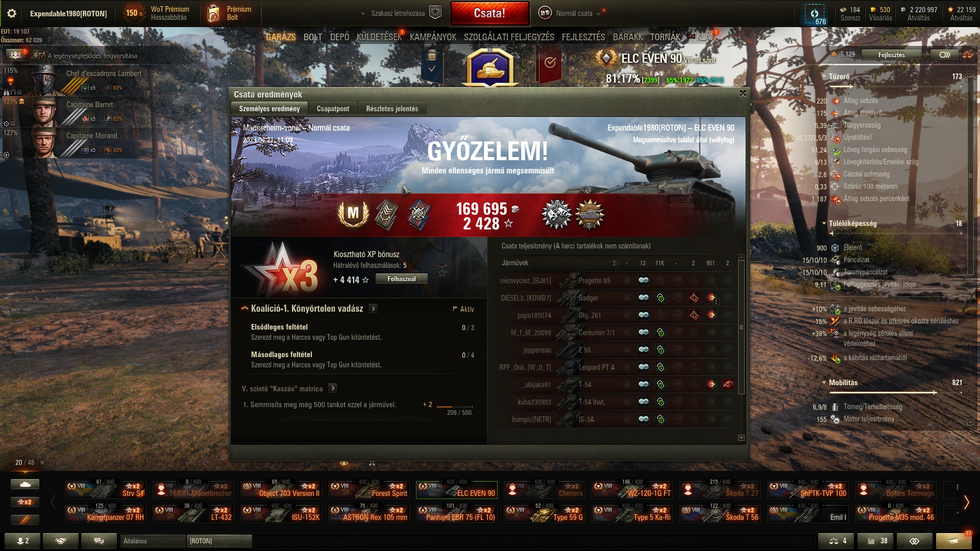The width and height of the screenshot is (980, 551).
Task: Collapse the Tűzerő stats section
Action: point(824,77)
